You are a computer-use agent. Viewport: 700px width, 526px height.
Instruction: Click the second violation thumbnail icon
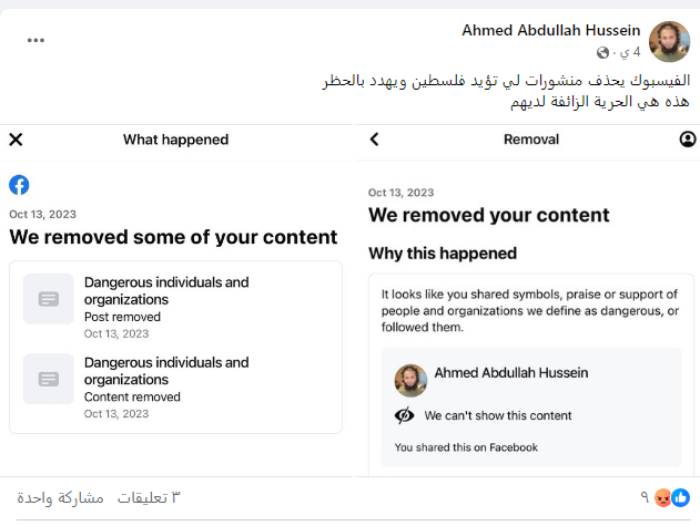(48, 379)
